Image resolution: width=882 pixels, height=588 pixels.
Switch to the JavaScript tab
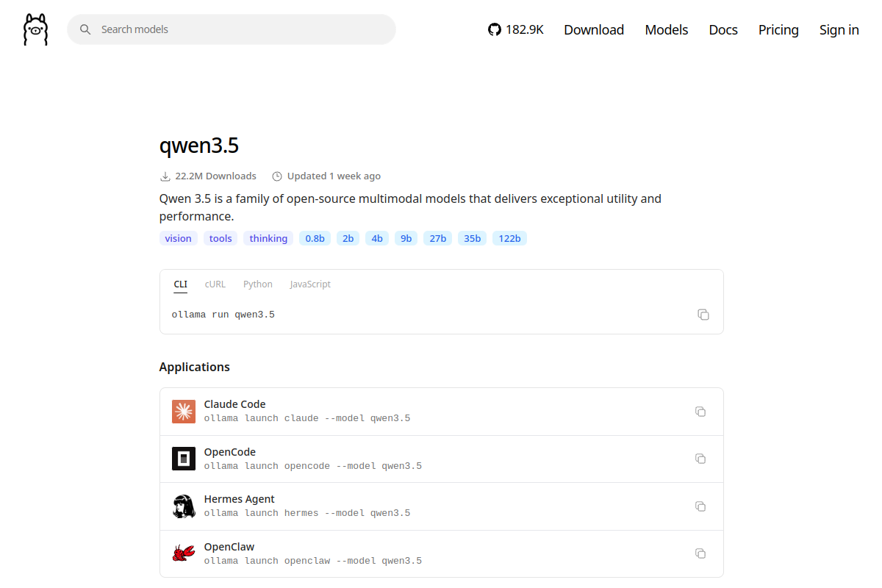(310, 284)
